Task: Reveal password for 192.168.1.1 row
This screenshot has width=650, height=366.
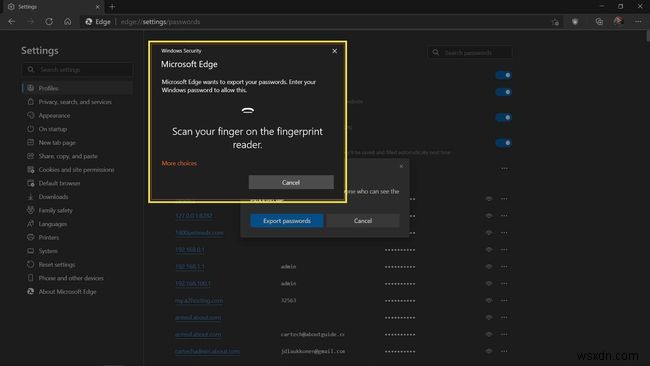Action: [x=489, y=267]
